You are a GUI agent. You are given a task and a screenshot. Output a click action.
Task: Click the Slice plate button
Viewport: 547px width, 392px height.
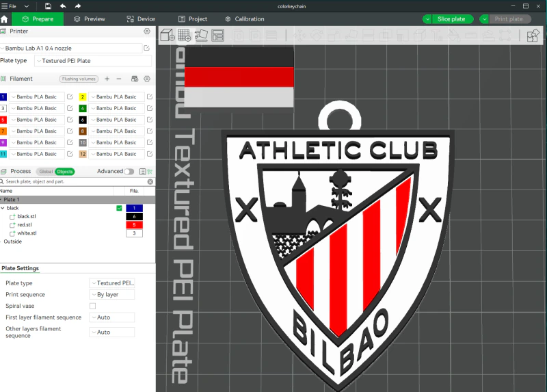click(x=452, y=19)
